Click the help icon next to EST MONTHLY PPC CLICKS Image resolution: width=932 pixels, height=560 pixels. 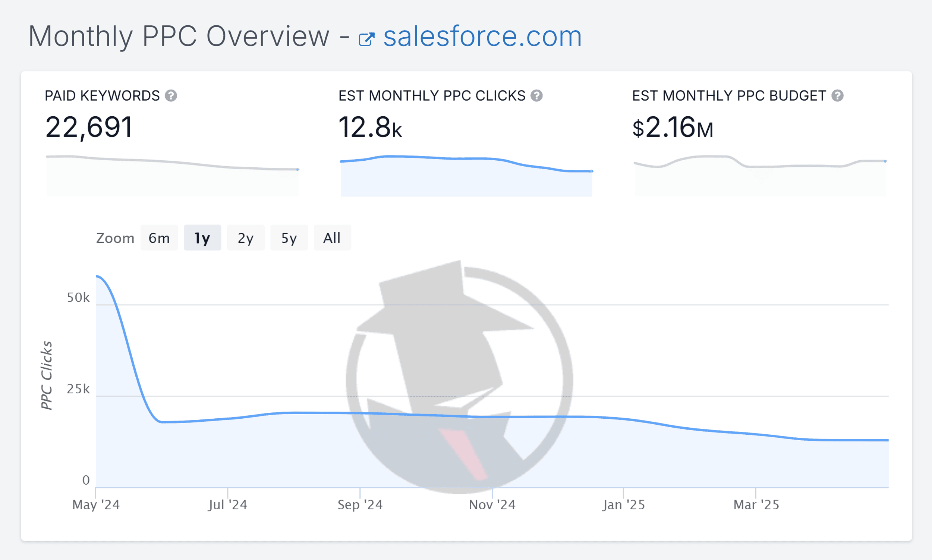coord(536,95)
